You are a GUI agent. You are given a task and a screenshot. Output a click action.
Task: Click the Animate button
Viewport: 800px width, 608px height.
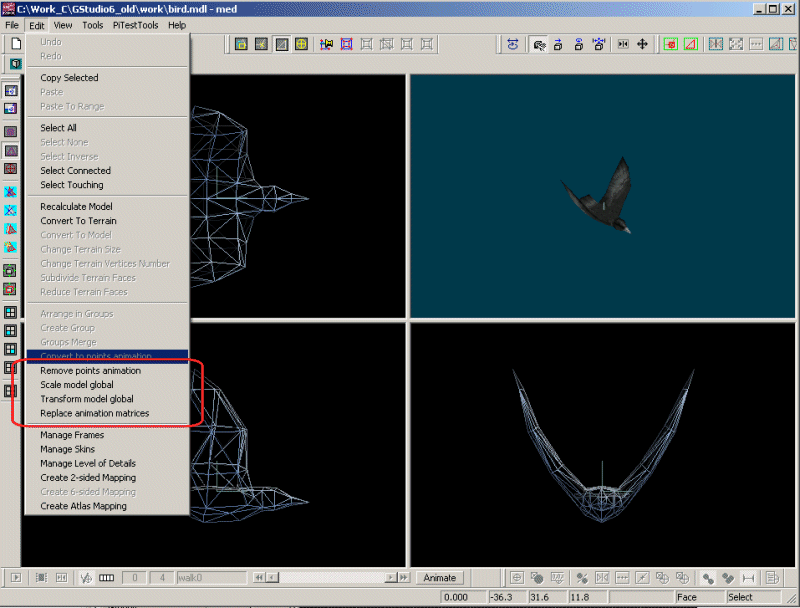tap(439, 577)
